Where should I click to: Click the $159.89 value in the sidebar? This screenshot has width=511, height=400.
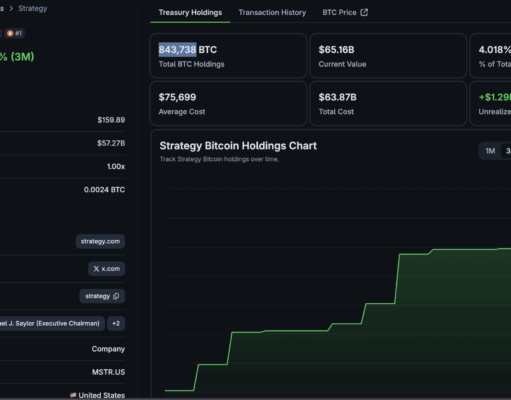[111, 120]
